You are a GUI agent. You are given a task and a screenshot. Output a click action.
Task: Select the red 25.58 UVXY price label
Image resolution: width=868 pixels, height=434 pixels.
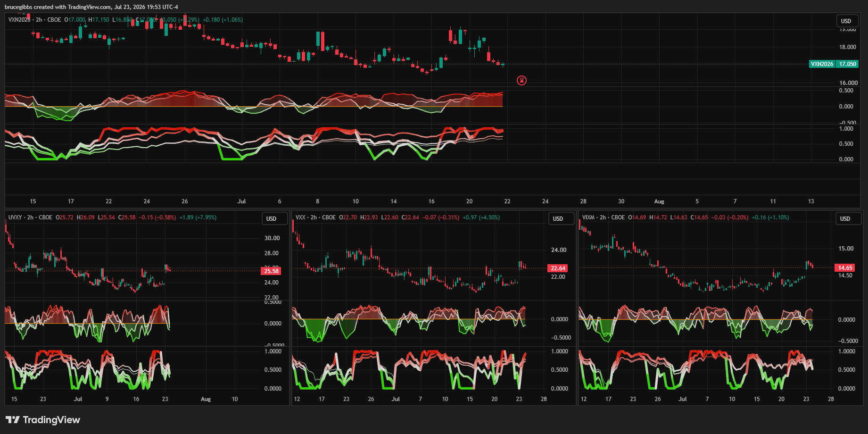272,271
